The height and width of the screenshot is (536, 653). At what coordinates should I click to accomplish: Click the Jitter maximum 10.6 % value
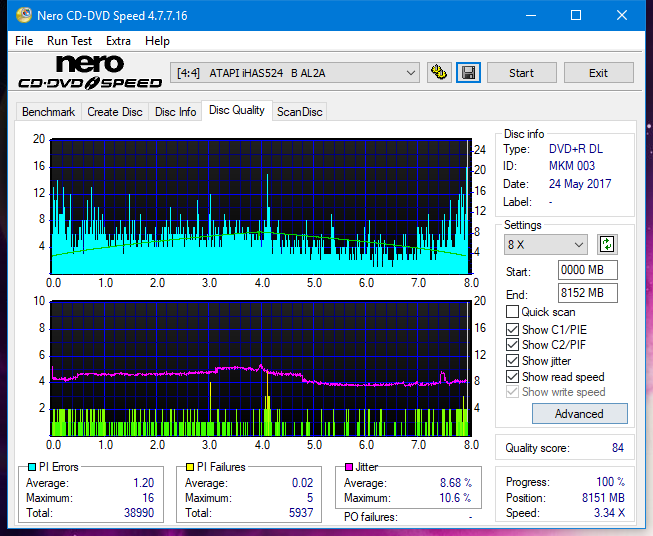(455, 498)
